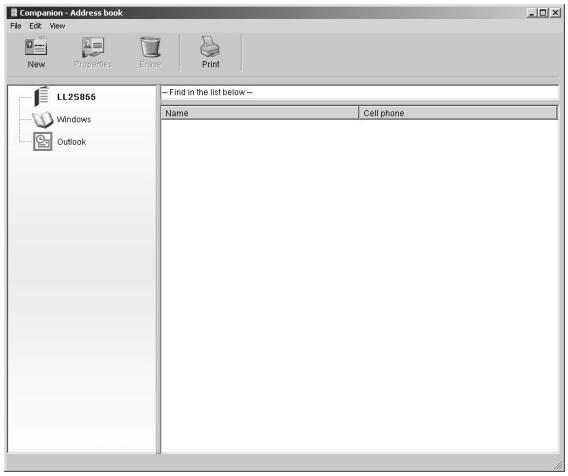This screenshot has width=568, height=476.
Task: Click the 'Find in the list below' search field
Action: point(359,92)
